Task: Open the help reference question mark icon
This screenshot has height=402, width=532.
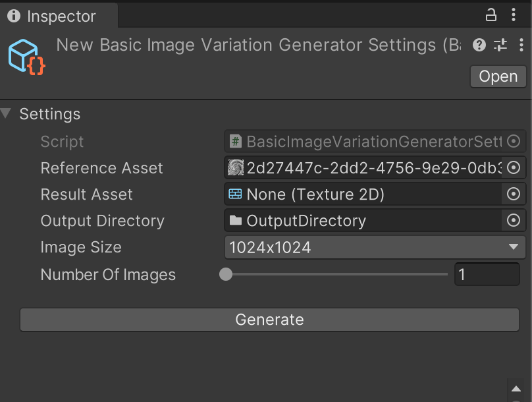Action: [480, 45]
